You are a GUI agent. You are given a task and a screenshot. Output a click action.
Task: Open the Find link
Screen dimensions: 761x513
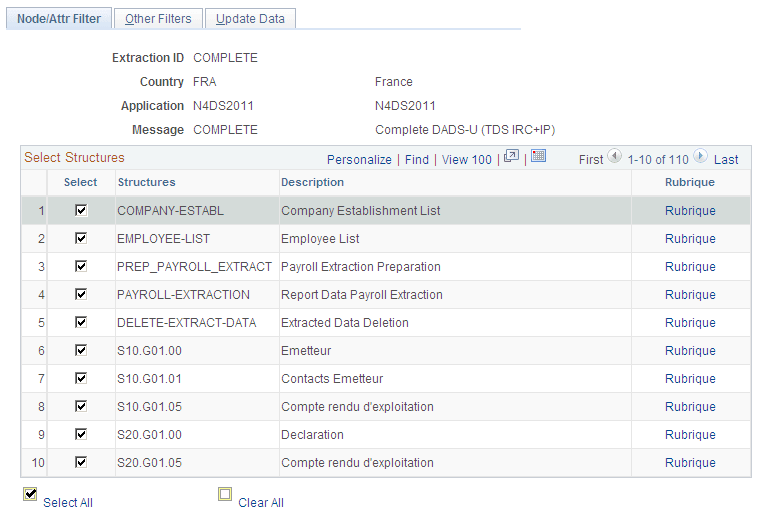[x=417, y=160]
